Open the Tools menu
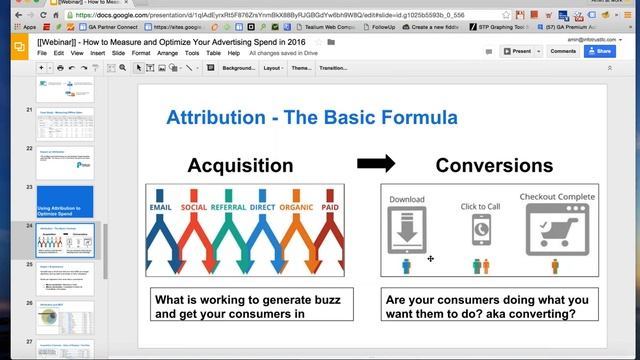640x360 pixels. tap(192, 53)
